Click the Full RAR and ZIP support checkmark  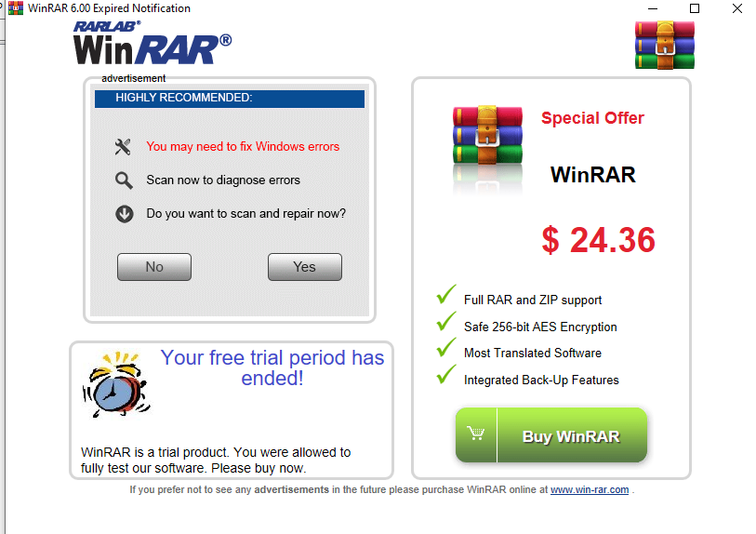tap(446, 294)
